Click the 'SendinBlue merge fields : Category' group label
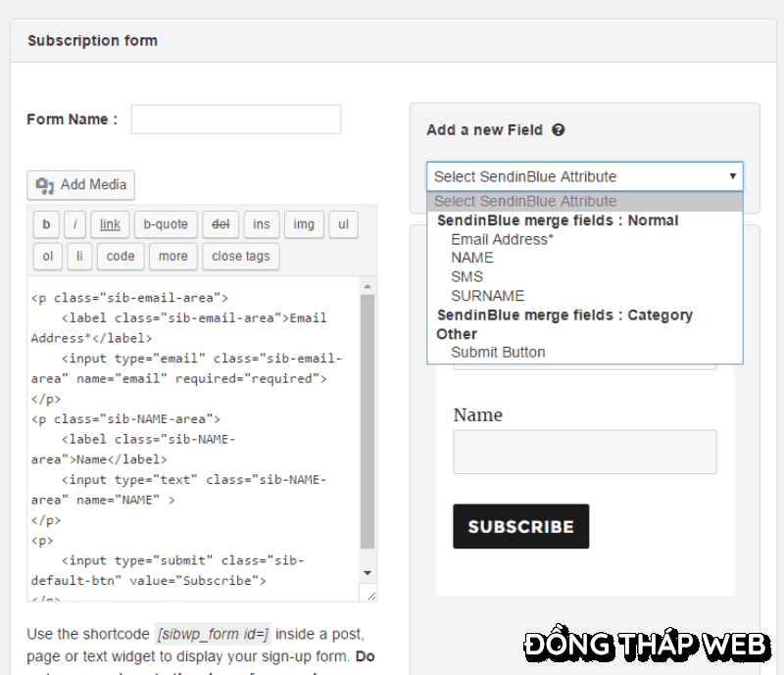Image resolution: width=784 pixels, height=675 pixels. point(565,315)
